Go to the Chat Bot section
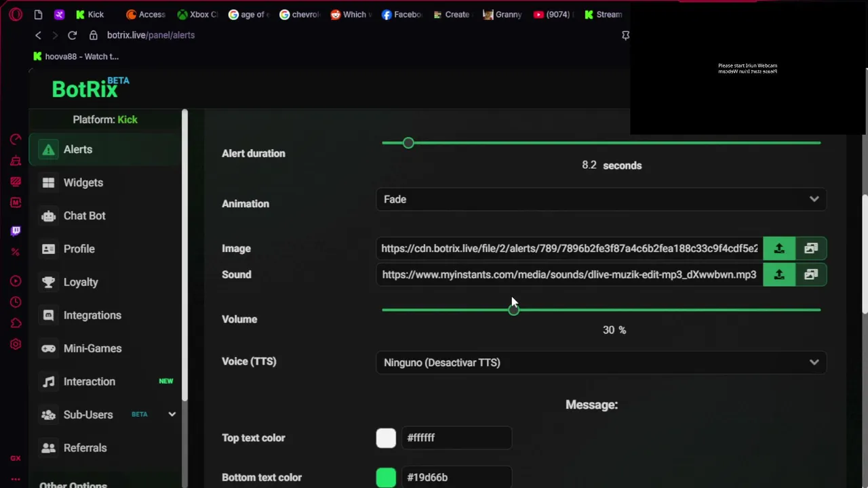868x488 pixels. [105, 216]
